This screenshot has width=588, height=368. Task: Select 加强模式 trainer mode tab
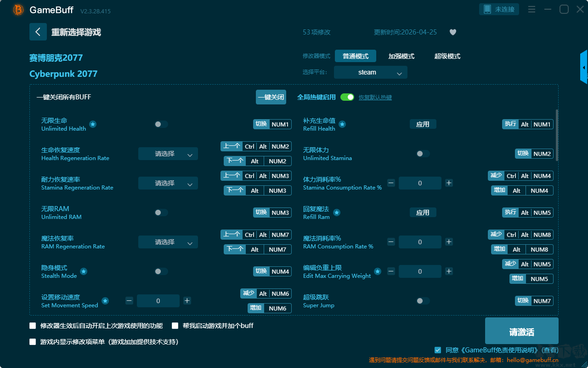tap(401, 56)
